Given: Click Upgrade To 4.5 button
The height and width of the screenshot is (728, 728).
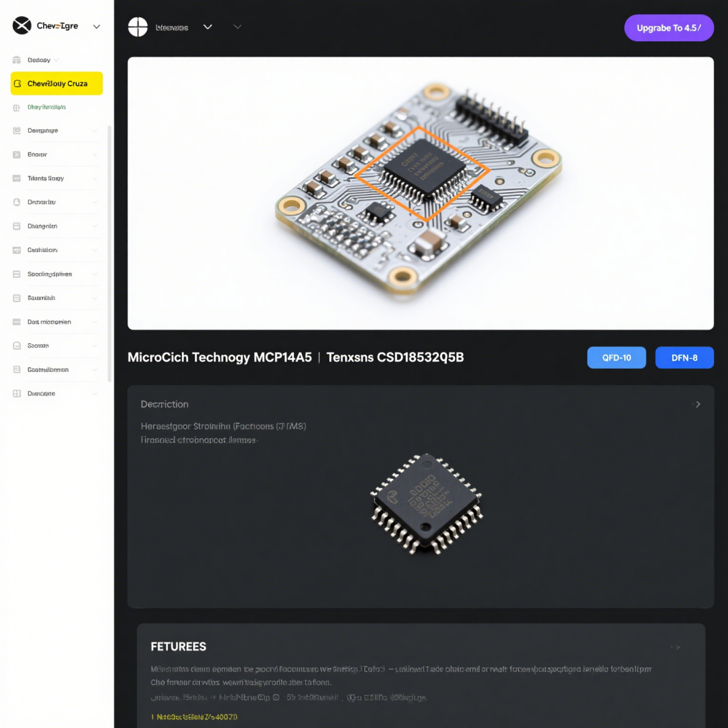Looking at the screenshot, I should click(669, 28).
